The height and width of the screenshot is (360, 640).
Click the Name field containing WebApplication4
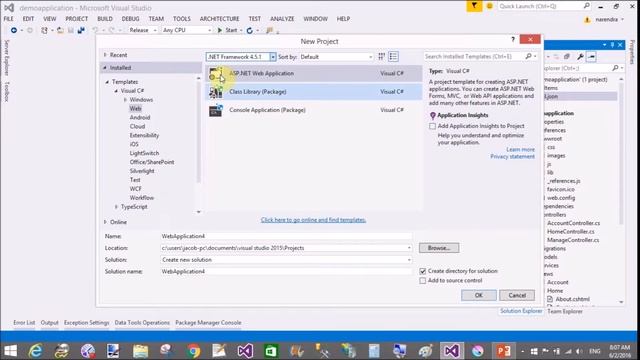(286, 236)
